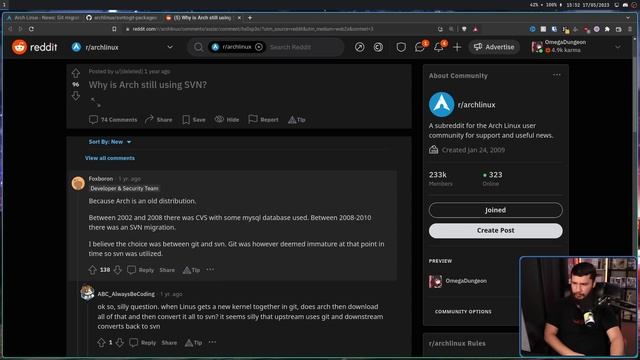Reply to ABC_AlwaysBeCoding's comment
Viewport: 640px width, 360px height.
click(143, 342)
